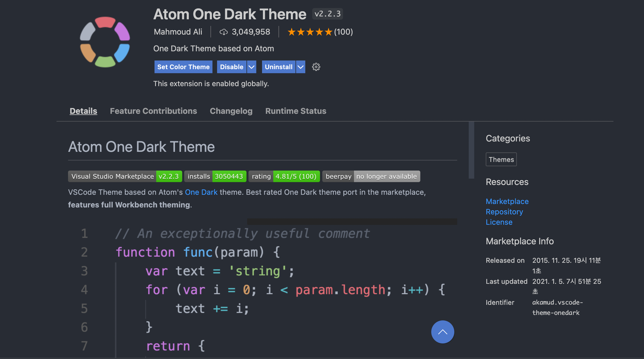This screenshot has width=644, height=359.
Task: Click the Marketplace Info heading
Action: (520, 241)
